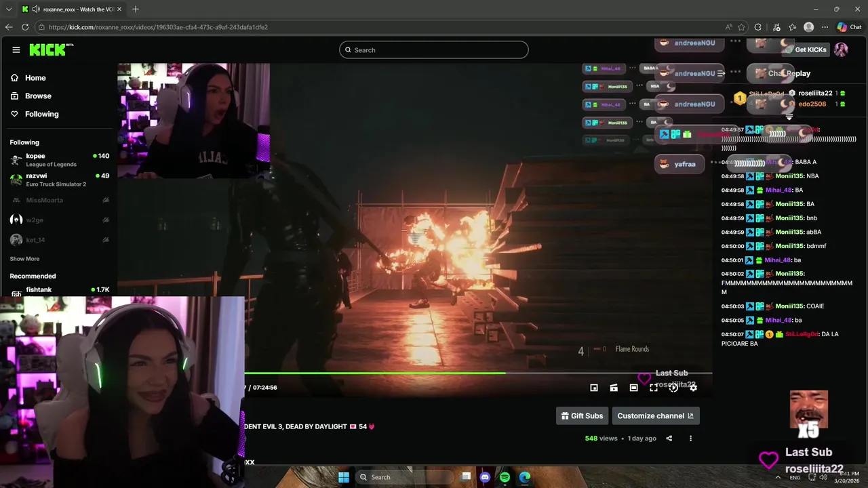This screenshot has width=868, height=488.
Task: Expand Show More in Following list
Action: pos(24,259)
